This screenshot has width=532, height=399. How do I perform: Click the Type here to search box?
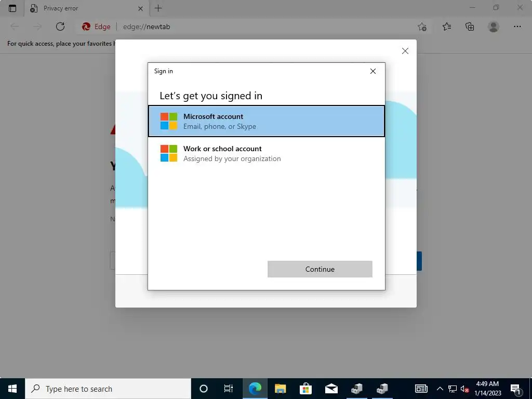pyautogui.click(x=108, y=389)
